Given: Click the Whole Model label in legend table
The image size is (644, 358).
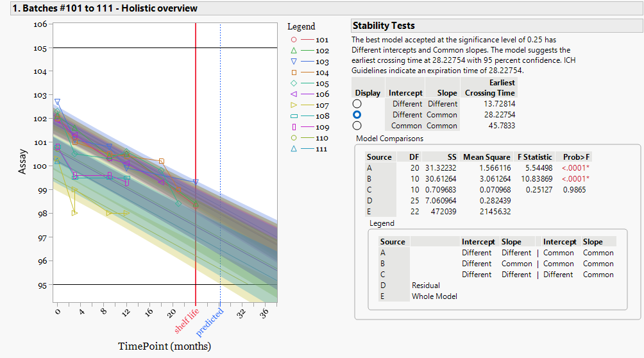Looking at the screenshot, I should tap(434, 296).
